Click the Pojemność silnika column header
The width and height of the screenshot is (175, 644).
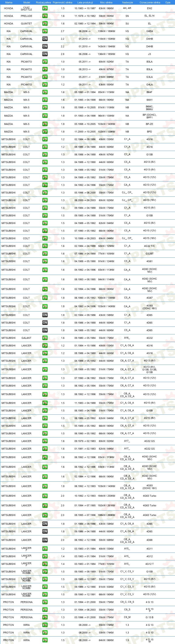pos(62,2)
